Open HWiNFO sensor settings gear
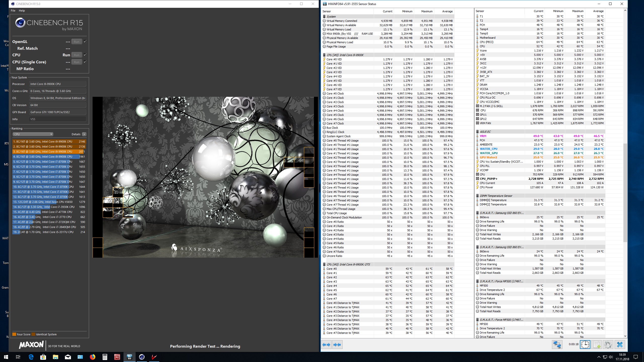 pos(608,344)
